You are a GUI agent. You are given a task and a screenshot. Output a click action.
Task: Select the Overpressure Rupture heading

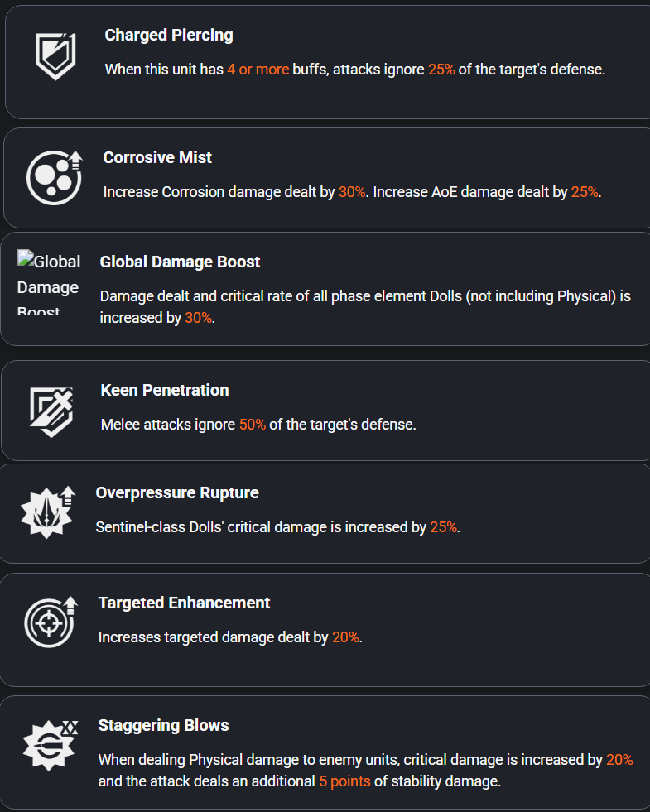pos(177,492)
